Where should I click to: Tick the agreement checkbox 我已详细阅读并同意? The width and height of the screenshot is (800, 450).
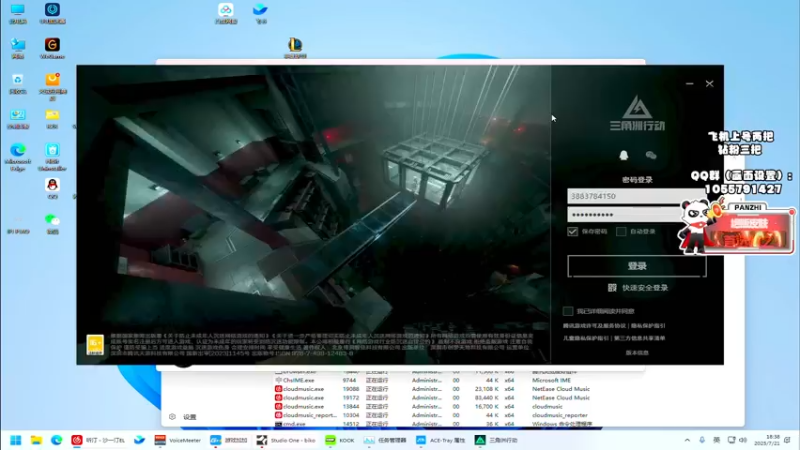[568, 311]
